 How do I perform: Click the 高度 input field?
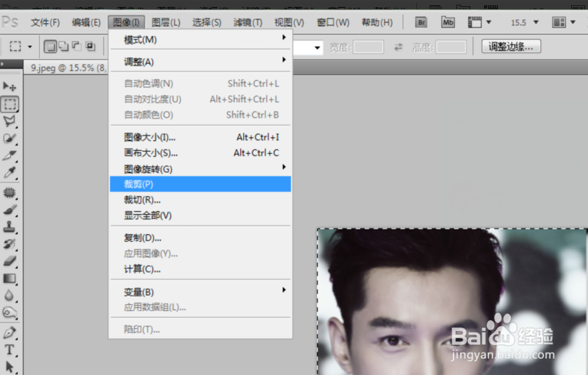[451, 47]
